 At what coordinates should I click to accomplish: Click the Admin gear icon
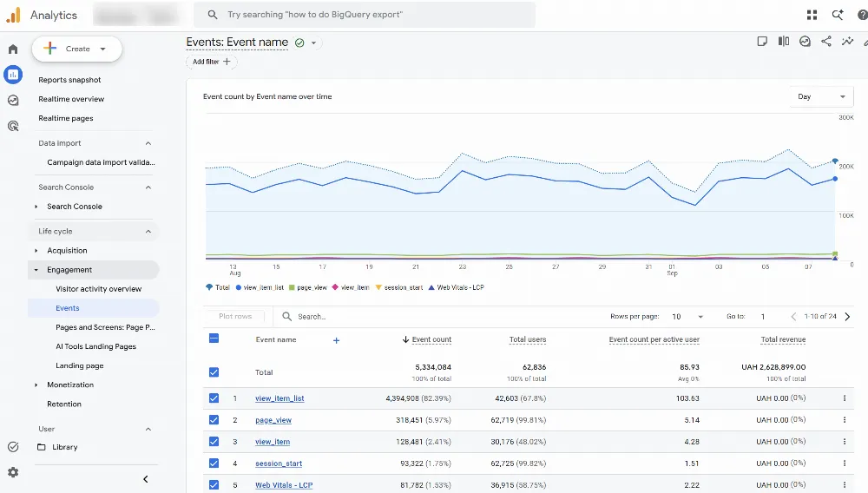pyautogui.click(x=13, y=472)
